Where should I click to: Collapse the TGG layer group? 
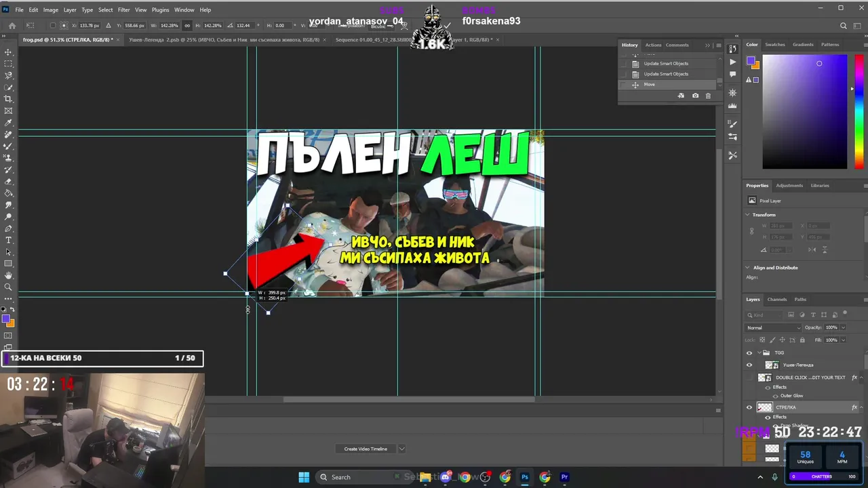(759, 352)
